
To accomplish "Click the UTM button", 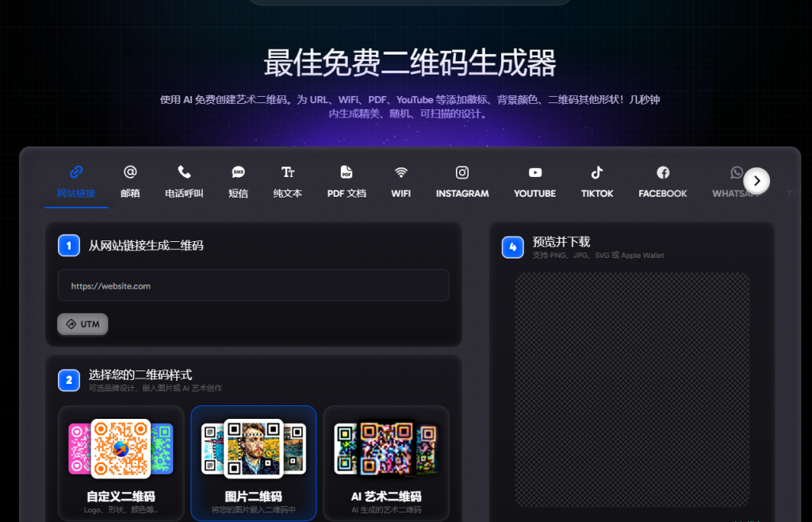I will point(82,324).
